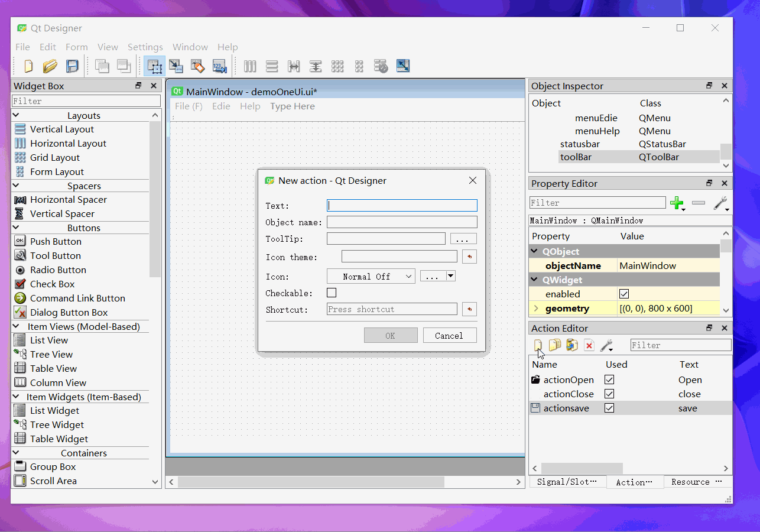Open the Window menu
Screen dimensions: 760x532
(190, 47)
